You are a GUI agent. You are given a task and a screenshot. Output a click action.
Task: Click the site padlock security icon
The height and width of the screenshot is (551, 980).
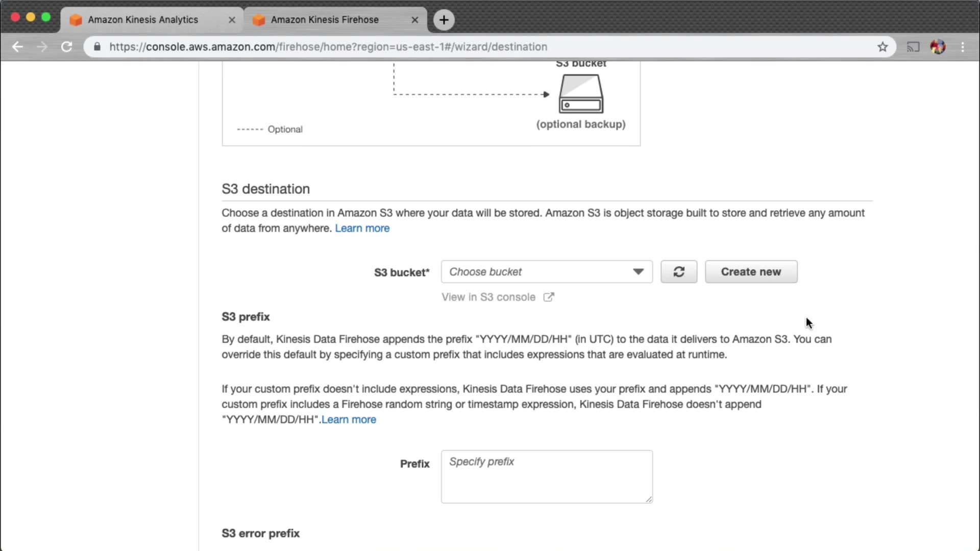coord(97,47)
